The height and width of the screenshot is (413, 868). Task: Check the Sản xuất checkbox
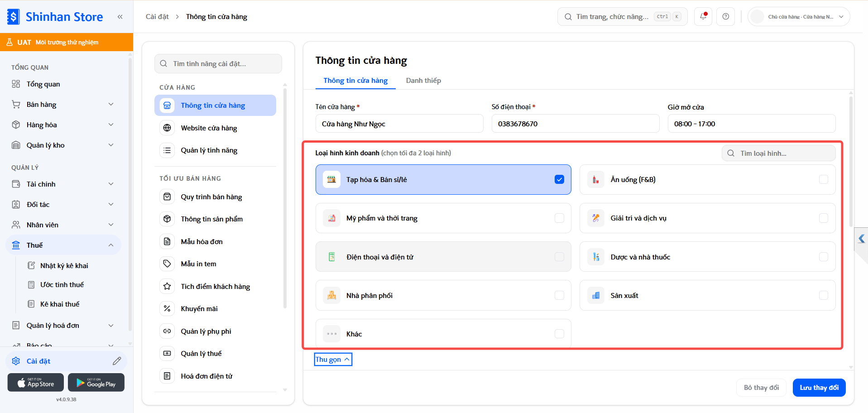click(824, 295)
